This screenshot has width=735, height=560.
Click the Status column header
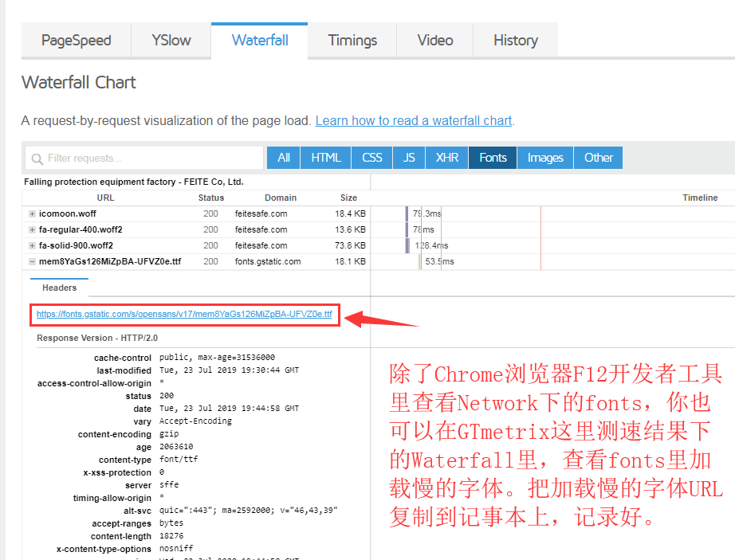pos(211,198)
